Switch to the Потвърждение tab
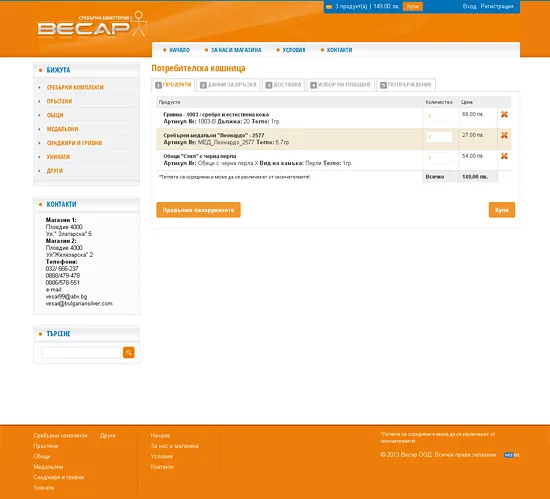 point(406,85)
